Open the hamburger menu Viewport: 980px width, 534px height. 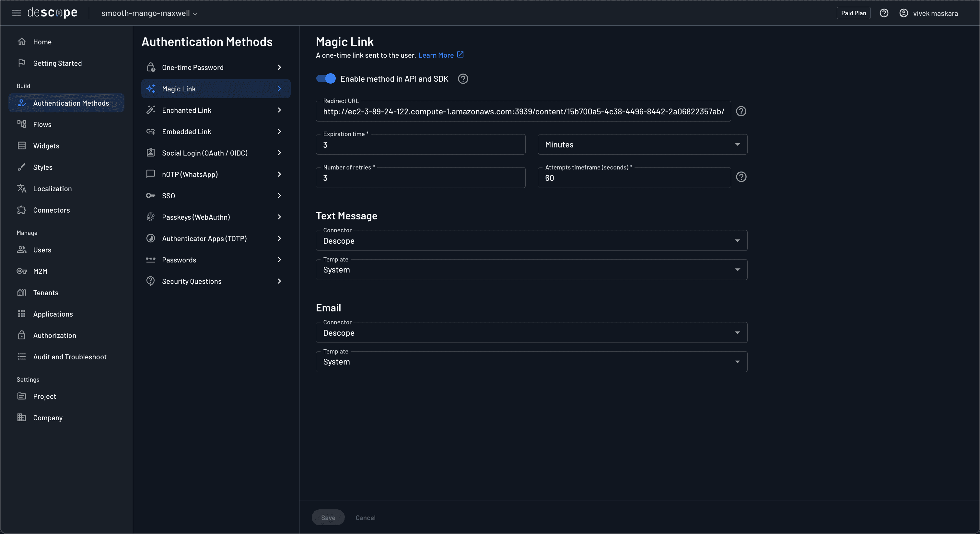click(x=16, y=13)
